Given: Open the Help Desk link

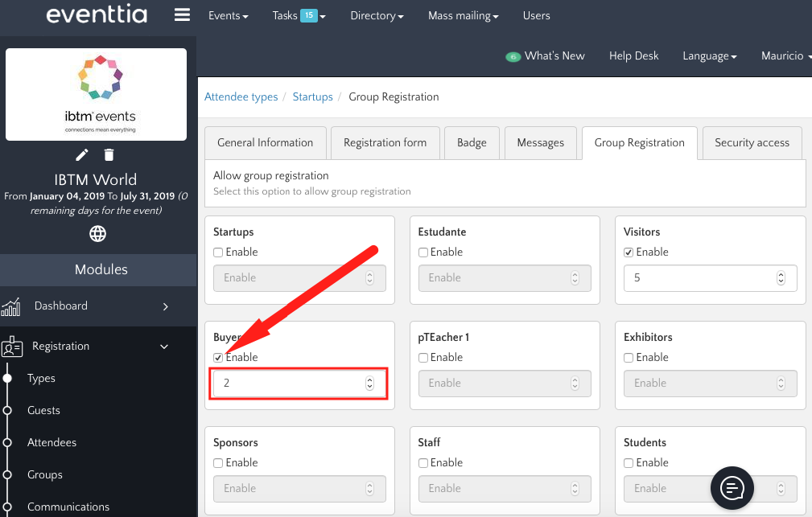Looking at the screenshot, I should coord(633,56).
